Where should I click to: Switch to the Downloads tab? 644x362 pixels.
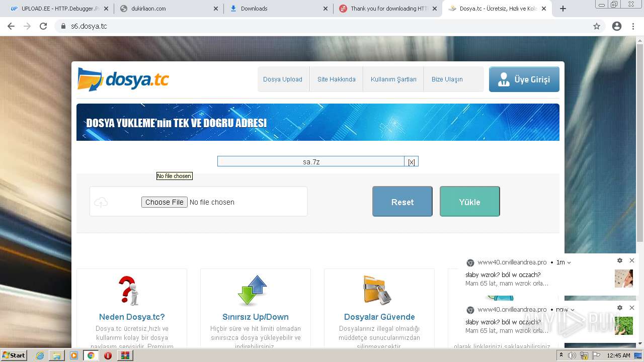[x=278, y=9]
